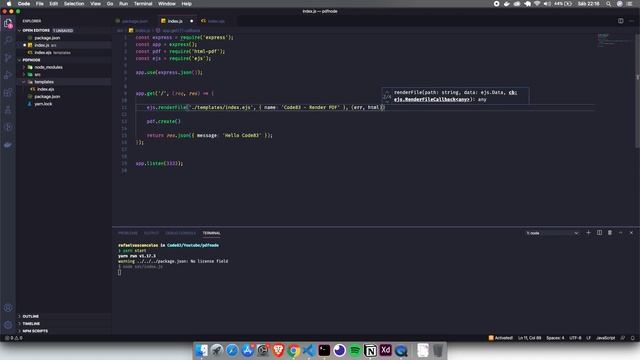The image size is (640, 360).
Task: Open Spotify from the dock
Action: click(x=355, y=350)
